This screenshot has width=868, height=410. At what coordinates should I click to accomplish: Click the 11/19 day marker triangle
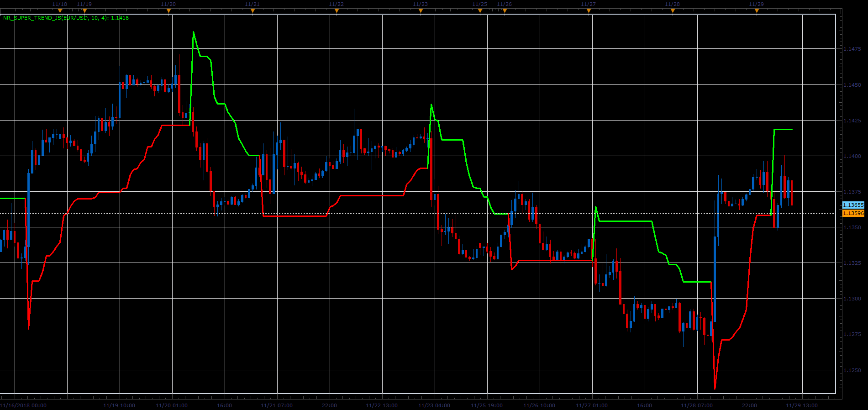coord(84,11)
